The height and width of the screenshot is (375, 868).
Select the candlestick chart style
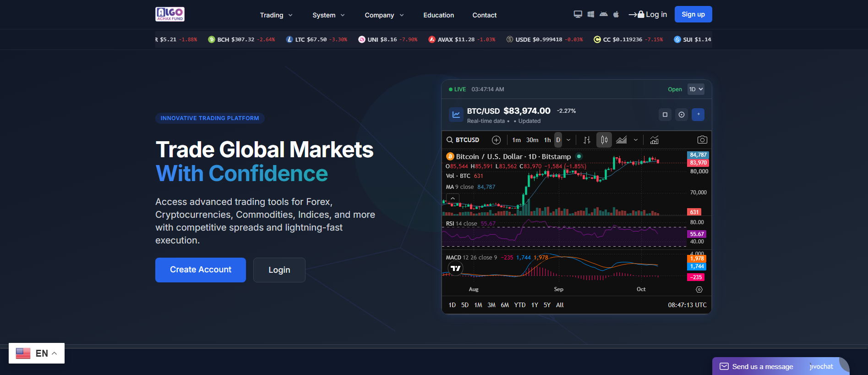coord(604,140)
